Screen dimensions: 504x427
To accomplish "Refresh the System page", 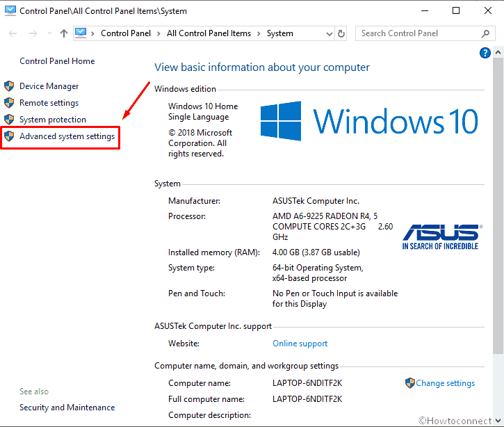I will (x=341, y=33).
